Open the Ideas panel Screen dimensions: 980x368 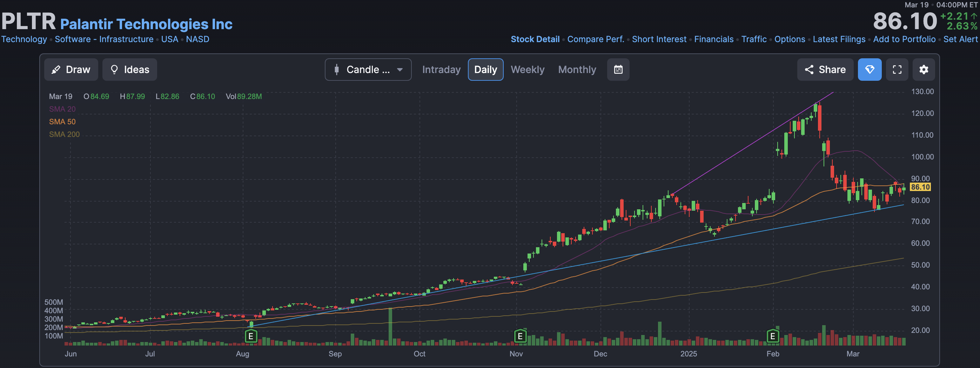(130, 69)
